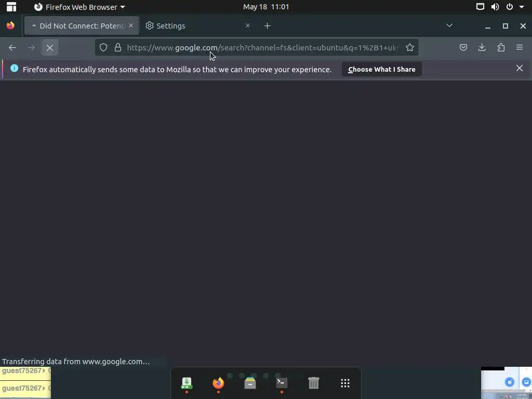Image resolution: width=532 pixels, height=399 pixels.
Task: Click the info icon in notification bar
Action: (14, 68)
